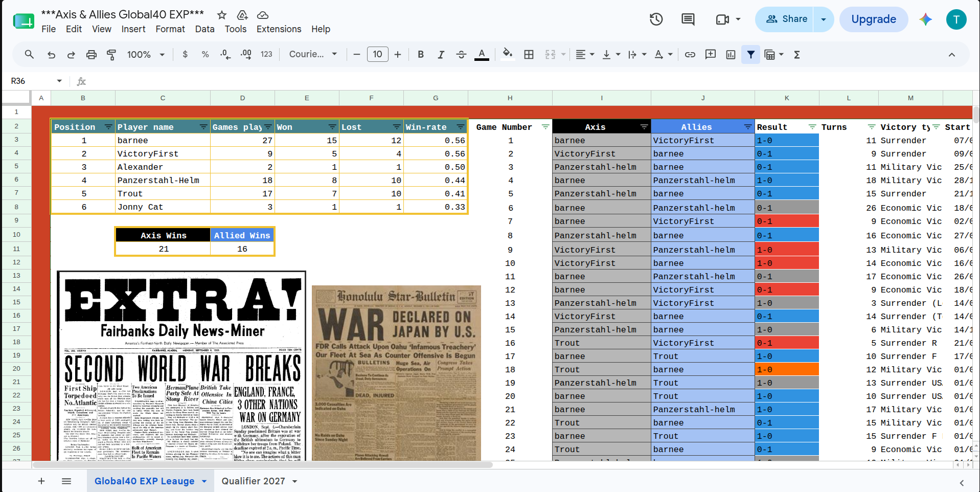980x492 pixels.
Task: Open the Format menu
Action: click(170, 29)
